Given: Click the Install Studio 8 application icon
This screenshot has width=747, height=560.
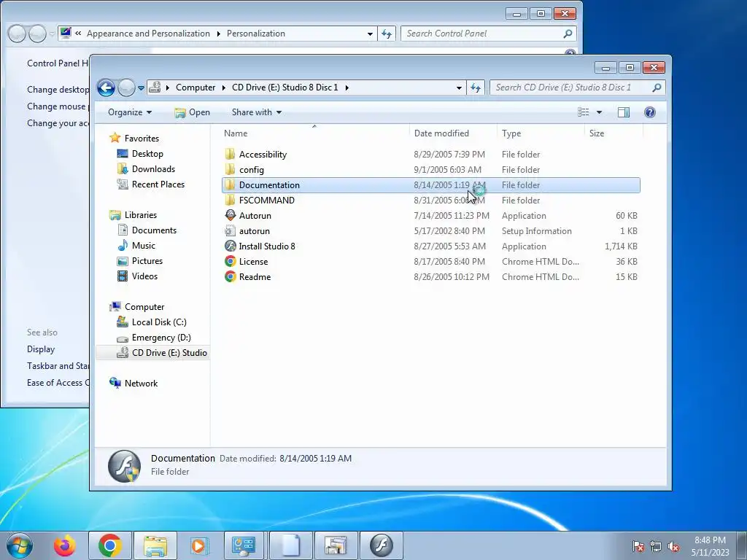Looking at the screenshot, I should pos(230,246).
